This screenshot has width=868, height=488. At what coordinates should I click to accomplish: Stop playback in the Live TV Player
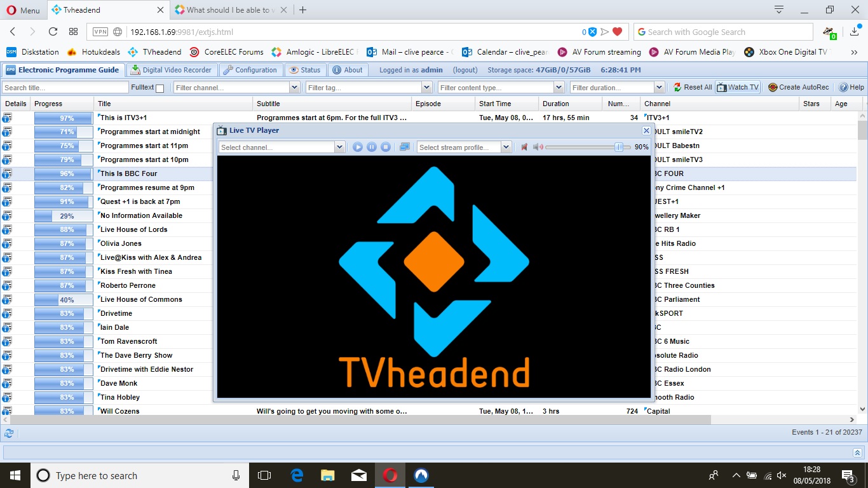[x=386, y=147]
